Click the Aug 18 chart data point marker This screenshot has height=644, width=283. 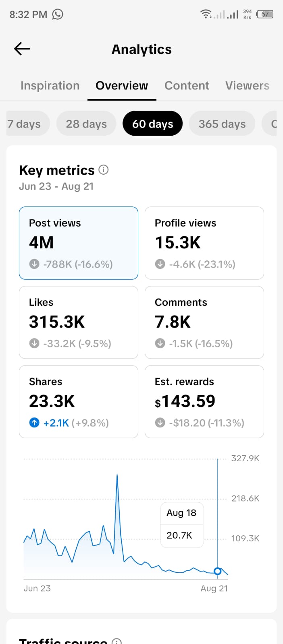click(218, 571)
